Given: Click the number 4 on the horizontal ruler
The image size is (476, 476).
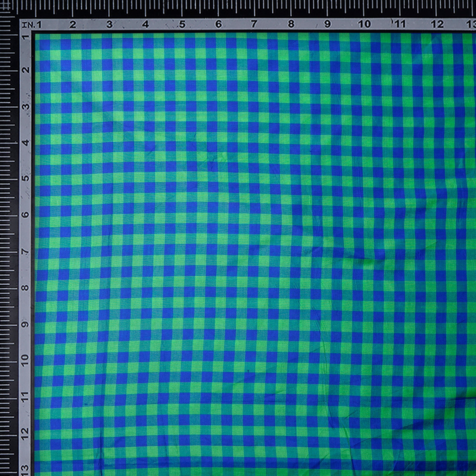Looking at the screenshot, I should click(146, 24).
